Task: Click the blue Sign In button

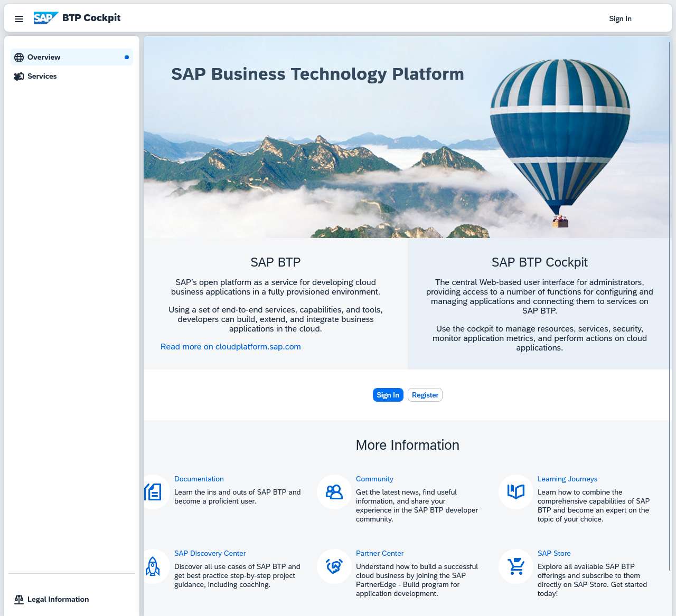Action: pyautogui.click(x=388, y=395)
